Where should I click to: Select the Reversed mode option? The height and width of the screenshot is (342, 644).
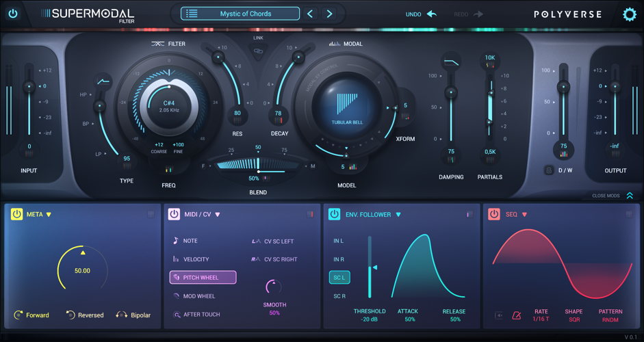coord(85,315)
